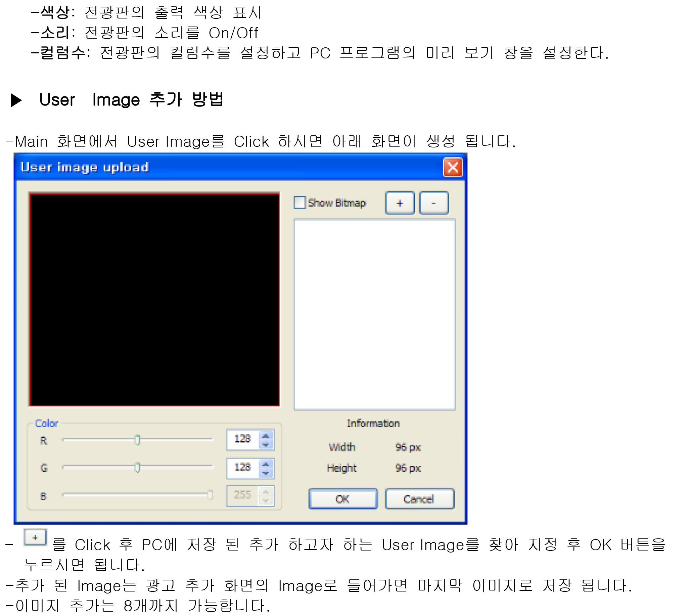This screenshot has width=692, height=616.
Task: Increase the G value with the up arrow
Action: click(x=266, y=464)
